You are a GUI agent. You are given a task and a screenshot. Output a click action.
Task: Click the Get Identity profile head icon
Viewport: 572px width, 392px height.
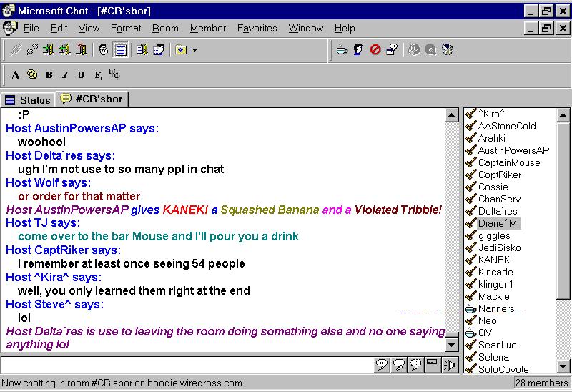(x=358, y=49)
